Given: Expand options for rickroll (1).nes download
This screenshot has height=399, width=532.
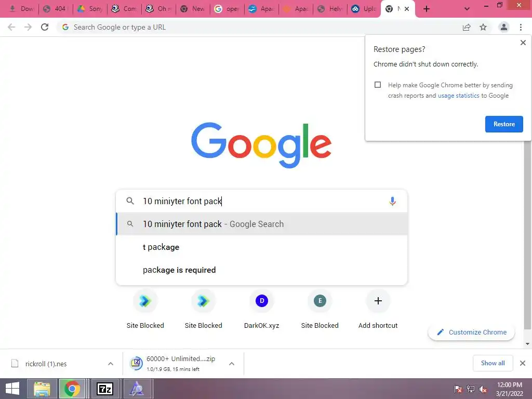Looking at the screenshot, I should click(111, 364).
